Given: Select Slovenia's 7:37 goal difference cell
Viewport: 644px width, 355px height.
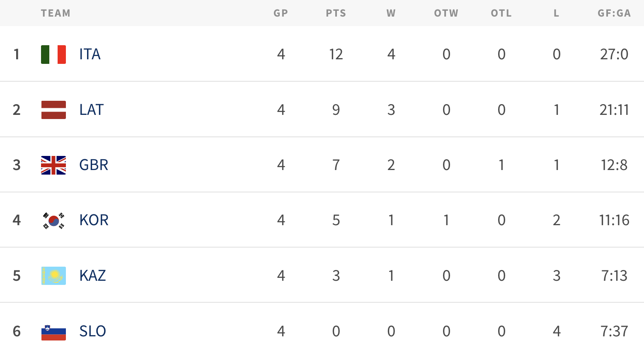Looking at the screenshot, I should (614, 331).
